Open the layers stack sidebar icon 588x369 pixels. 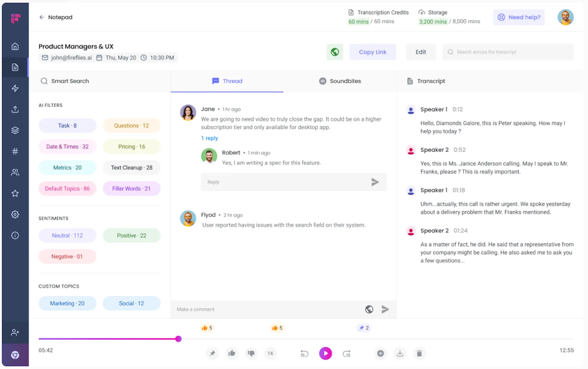tap(15, 130)
